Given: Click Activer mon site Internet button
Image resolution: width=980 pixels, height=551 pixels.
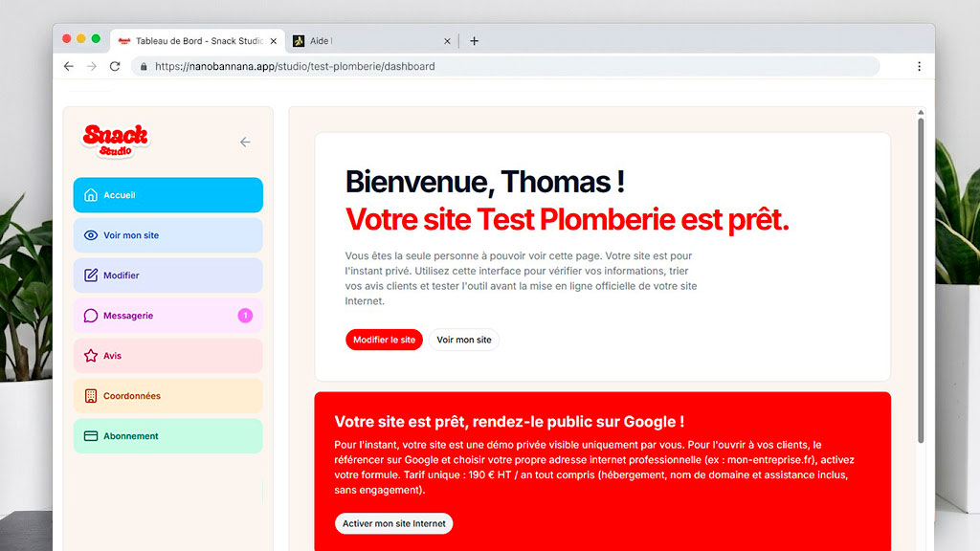Looking at the screenshot, I should (x=393, y=523).
